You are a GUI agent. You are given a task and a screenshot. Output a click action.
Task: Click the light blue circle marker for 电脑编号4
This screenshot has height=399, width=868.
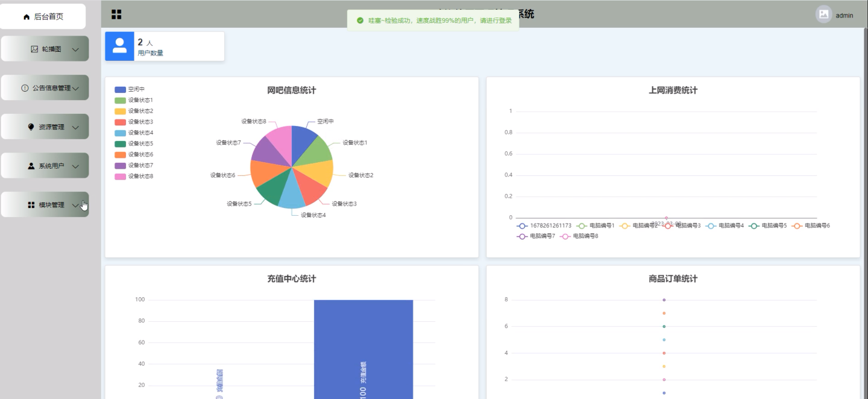(x=711, y=225)
